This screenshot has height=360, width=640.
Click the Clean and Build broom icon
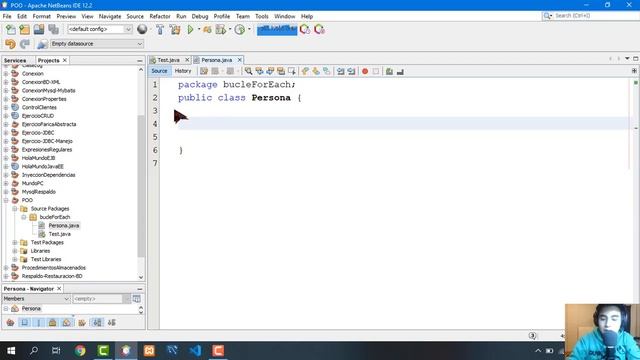point(175,29)
